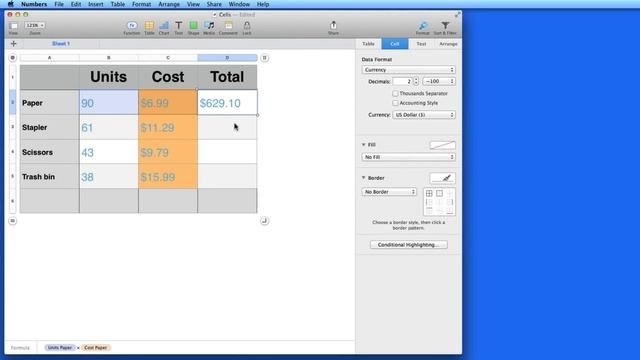Open the No Border style dropdown
640x360 pixels.
click(x=389, y=192)
